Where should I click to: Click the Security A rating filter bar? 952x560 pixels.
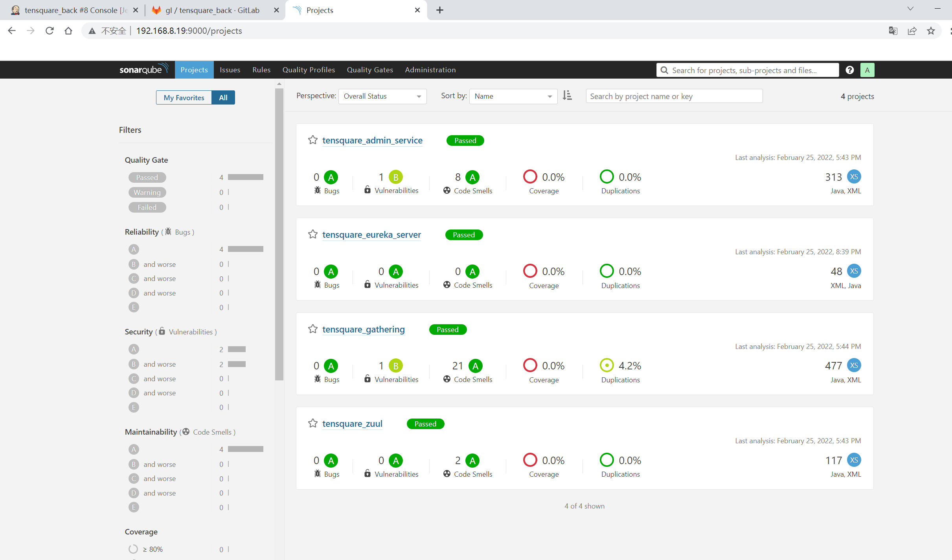point(237,349)
